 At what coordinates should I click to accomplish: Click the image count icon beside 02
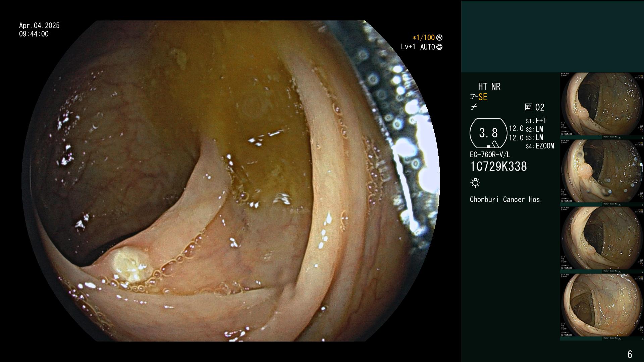click(529, 107)
